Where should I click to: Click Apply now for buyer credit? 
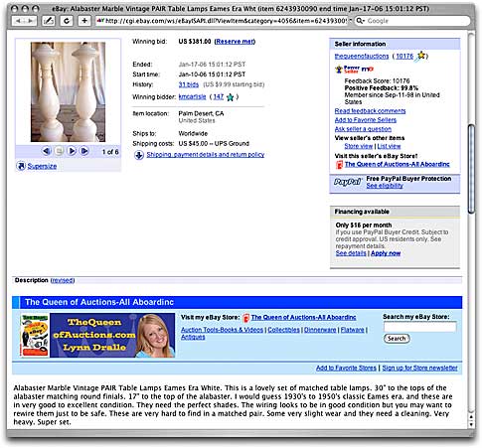click(386, 253)
